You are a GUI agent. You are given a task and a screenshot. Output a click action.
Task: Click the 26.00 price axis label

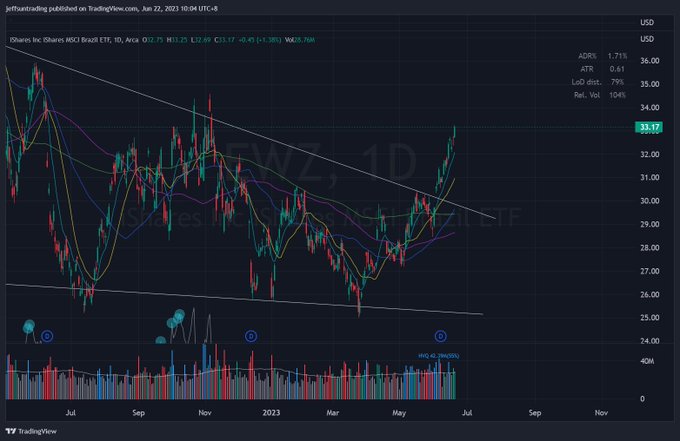(x=650, y=294)
